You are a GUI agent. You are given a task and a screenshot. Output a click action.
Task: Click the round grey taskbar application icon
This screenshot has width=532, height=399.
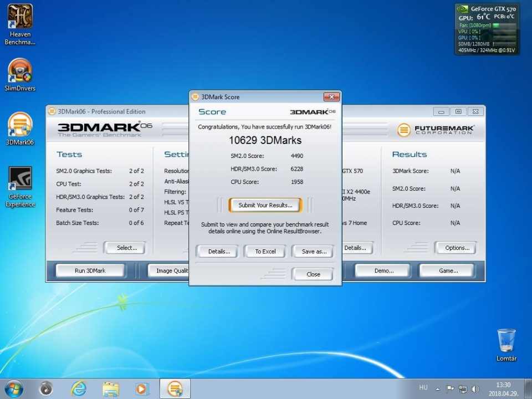point(46,389)
